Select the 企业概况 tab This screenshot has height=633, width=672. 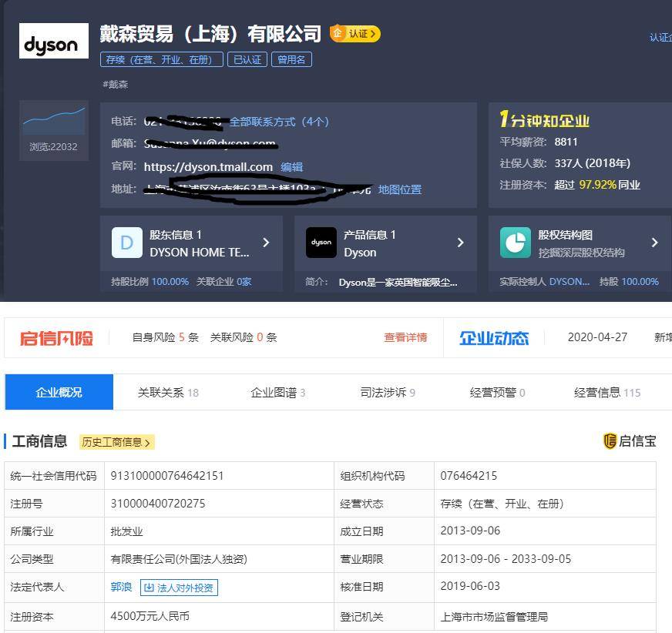click(x=59, y=392)
